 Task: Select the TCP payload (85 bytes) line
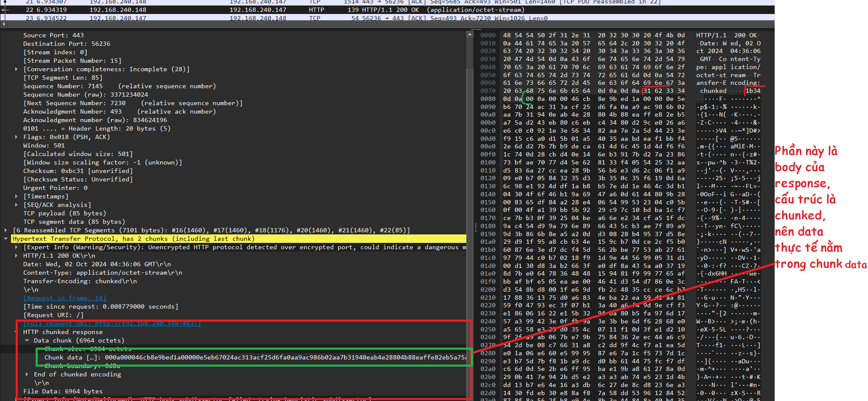click(64, 213)
